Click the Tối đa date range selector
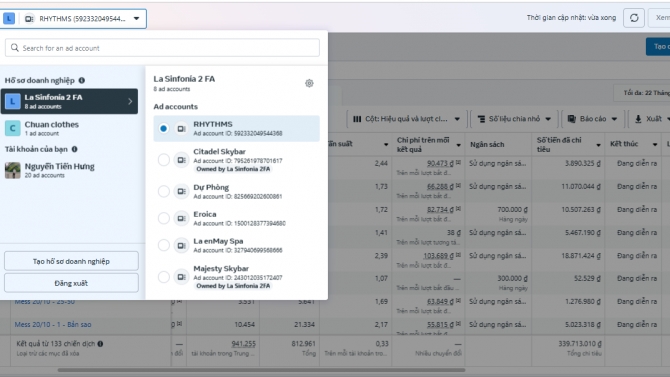The width and height of the screenshot is (670, 377). pyautogui.click(x=642, y=93)
